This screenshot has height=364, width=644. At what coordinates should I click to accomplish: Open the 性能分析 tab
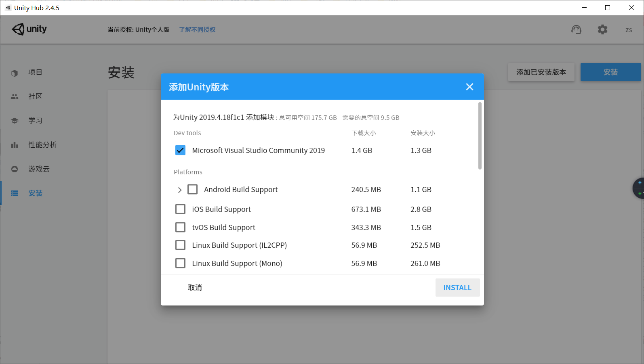(x=42, y=145)
